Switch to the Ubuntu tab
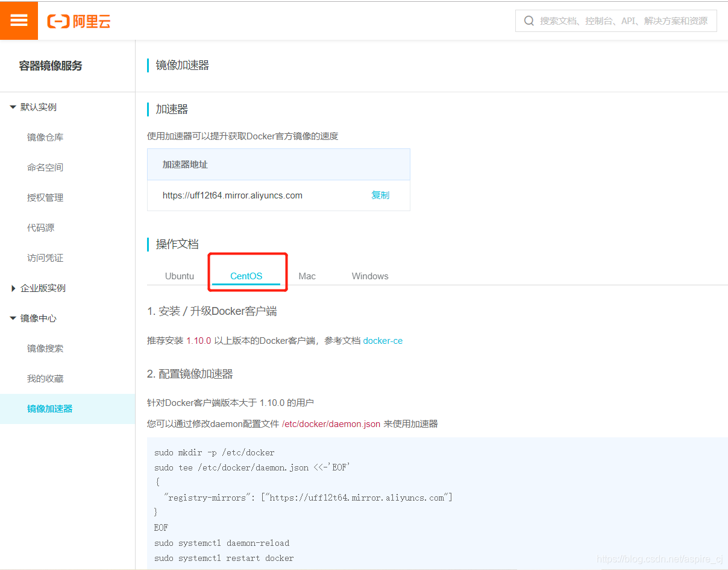728x570 pixels. 180,276
